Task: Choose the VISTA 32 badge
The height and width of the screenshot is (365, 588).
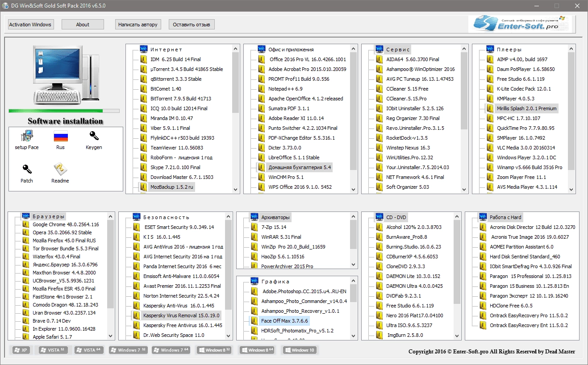Action: click(x=54, y=350)
